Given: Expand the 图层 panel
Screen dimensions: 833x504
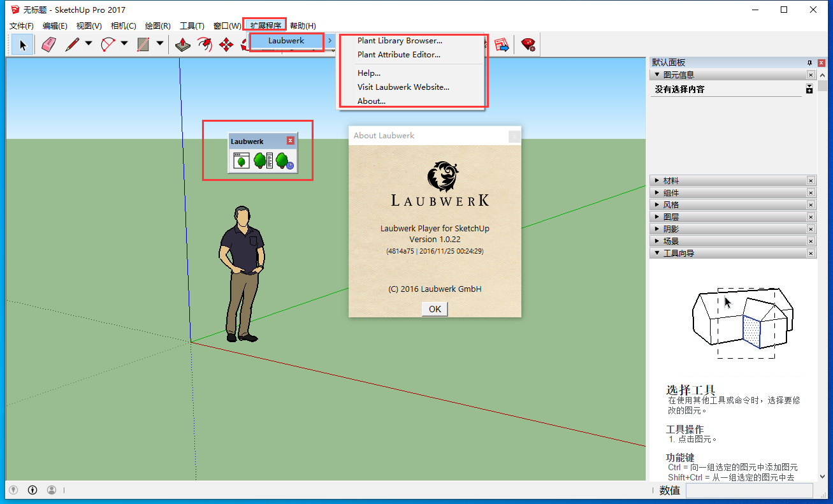Looking at the screenshot, I should click(657, 217).
